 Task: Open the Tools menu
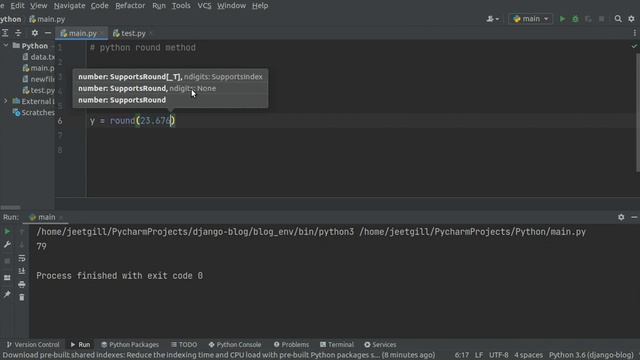coord(181,6)
